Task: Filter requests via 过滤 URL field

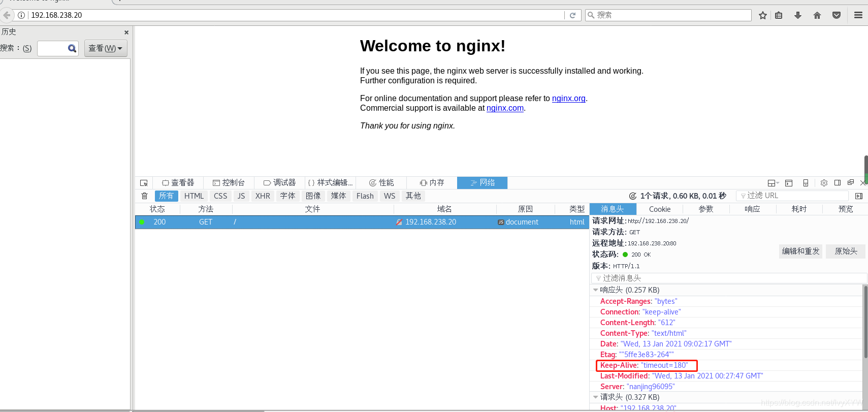Action: 792,196
